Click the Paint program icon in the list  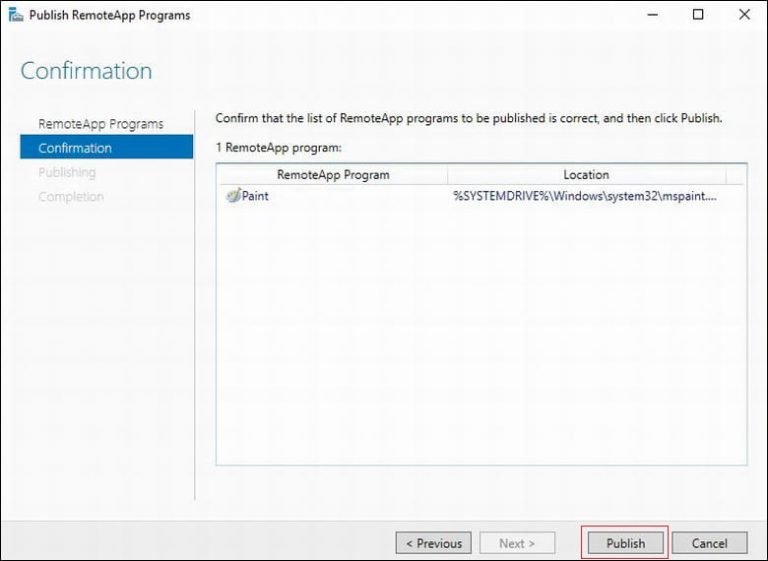tap(232, 196)
